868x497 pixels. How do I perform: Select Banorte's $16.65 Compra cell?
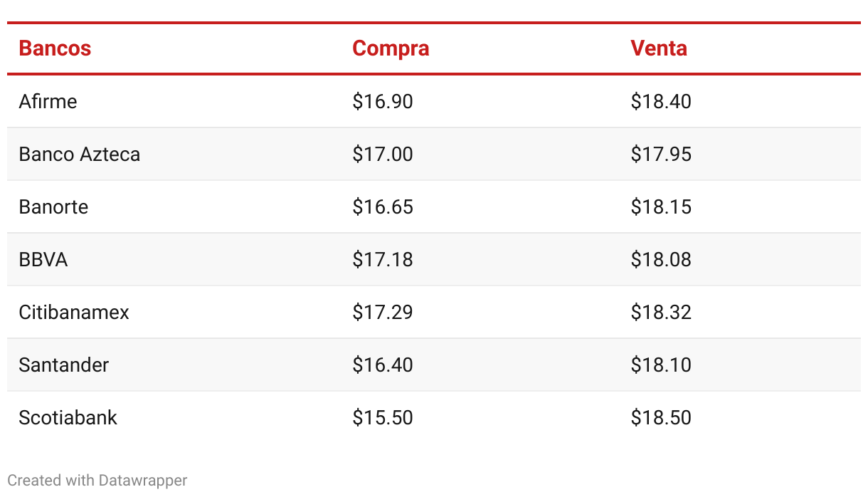383,207
